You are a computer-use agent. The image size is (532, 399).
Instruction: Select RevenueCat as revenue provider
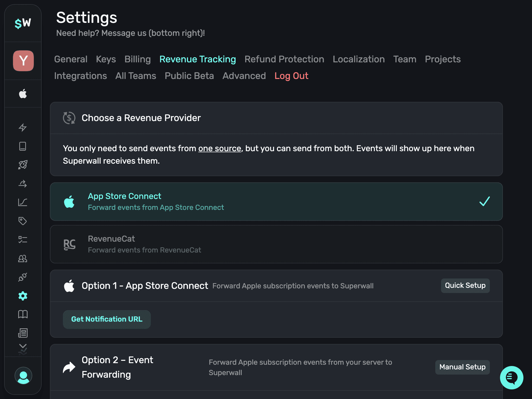[x=276, y=244]
